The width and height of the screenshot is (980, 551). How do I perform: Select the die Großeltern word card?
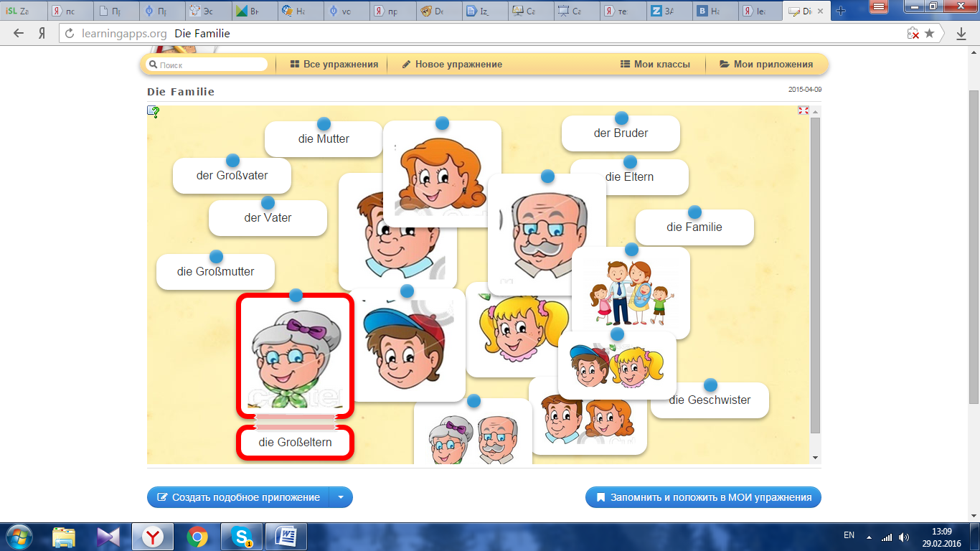coord(295,443)
